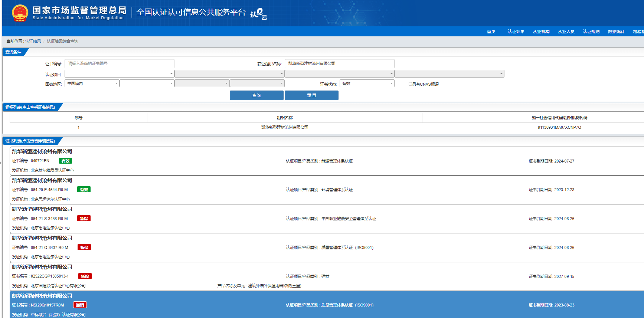Open the 从业人员 navigation menu
This screenshot has height=318, width=644.
coord(566,32)
